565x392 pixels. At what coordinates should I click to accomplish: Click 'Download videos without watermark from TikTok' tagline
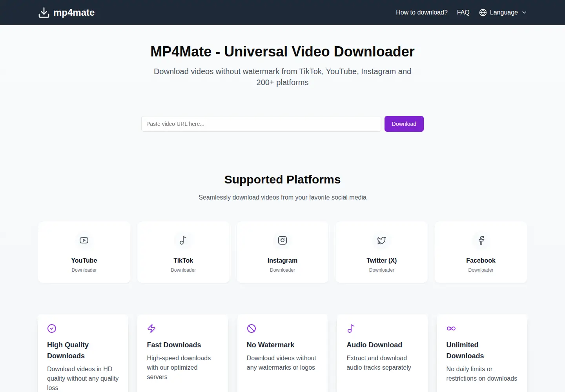click(282, 77)
